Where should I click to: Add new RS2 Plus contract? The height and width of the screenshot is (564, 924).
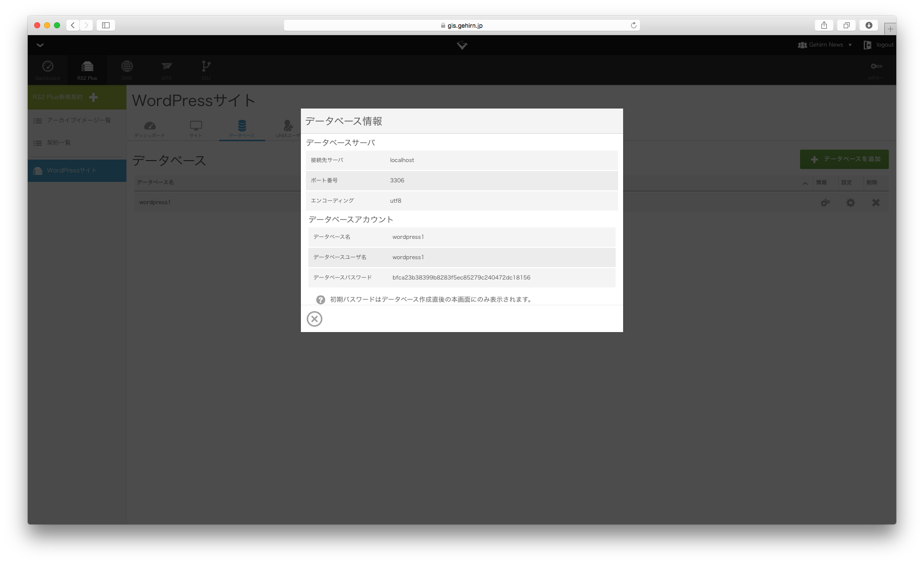(77, 97)
